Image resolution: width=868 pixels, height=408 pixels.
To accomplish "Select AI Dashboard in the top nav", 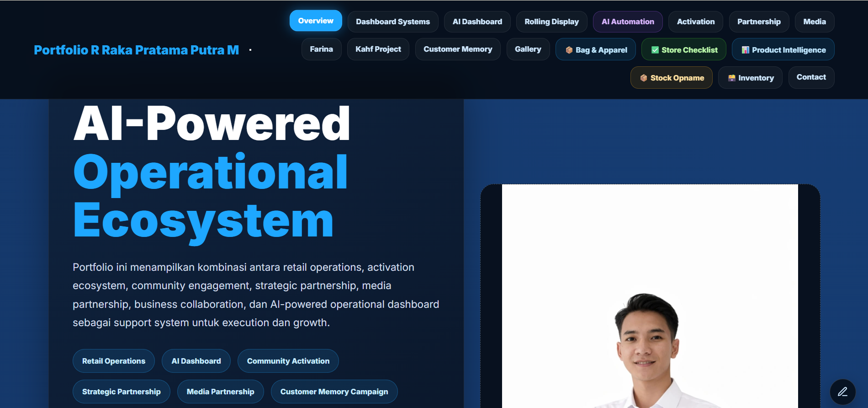I will tap(477, 21).
